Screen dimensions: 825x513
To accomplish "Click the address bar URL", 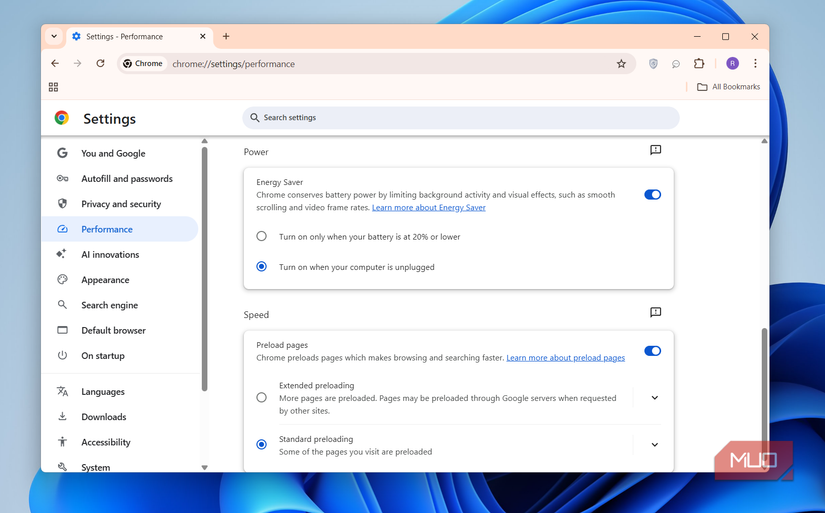I will 234,64.
